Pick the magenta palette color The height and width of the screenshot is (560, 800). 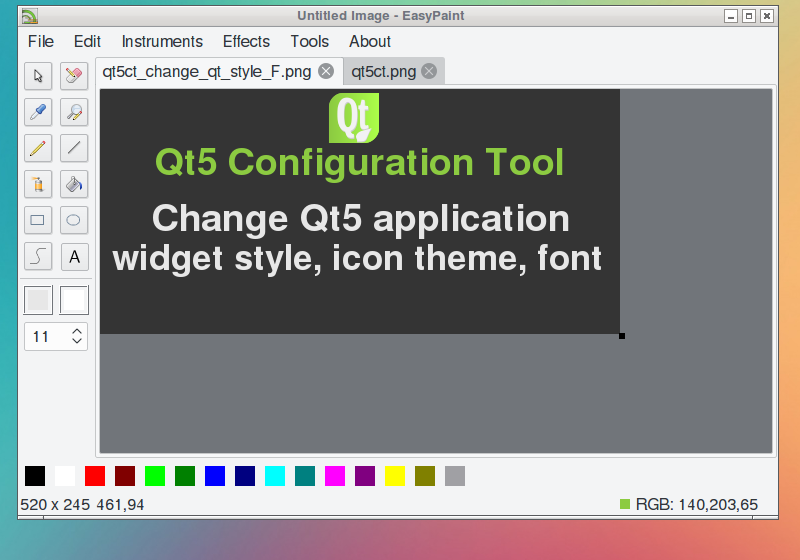pyautogui.click(x=335, y=476)
